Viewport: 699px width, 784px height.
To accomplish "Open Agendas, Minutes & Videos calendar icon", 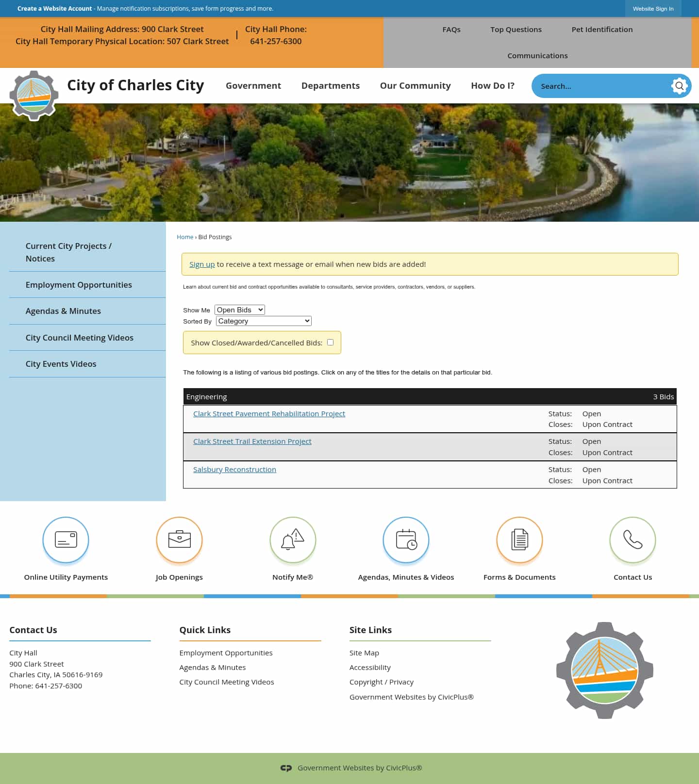I will click(x=406, y=539).
